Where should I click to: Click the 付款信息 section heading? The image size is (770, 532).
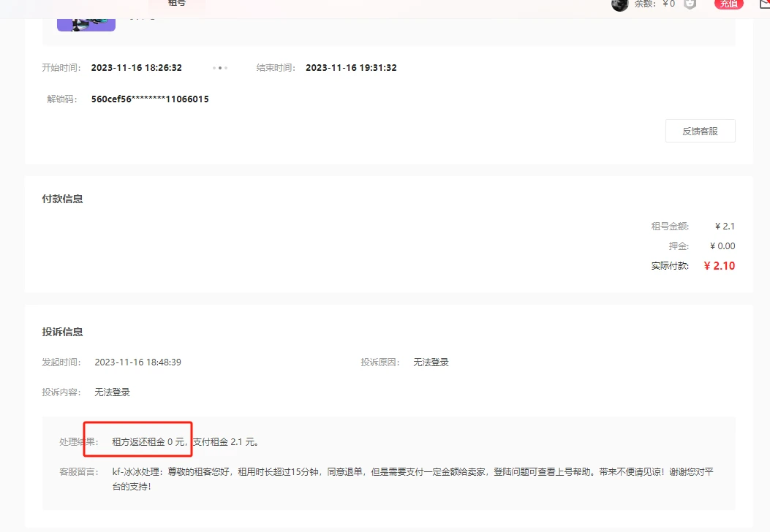[x=62, y=199]
